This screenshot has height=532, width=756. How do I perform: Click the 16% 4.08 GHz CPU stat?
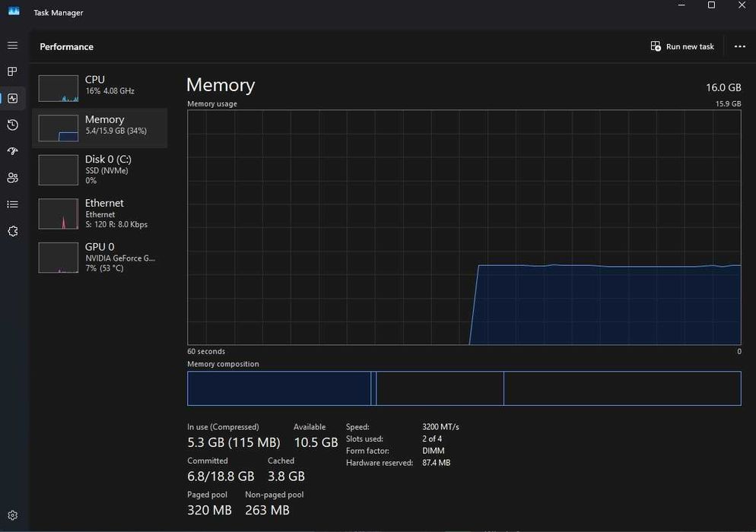(110, 91)
